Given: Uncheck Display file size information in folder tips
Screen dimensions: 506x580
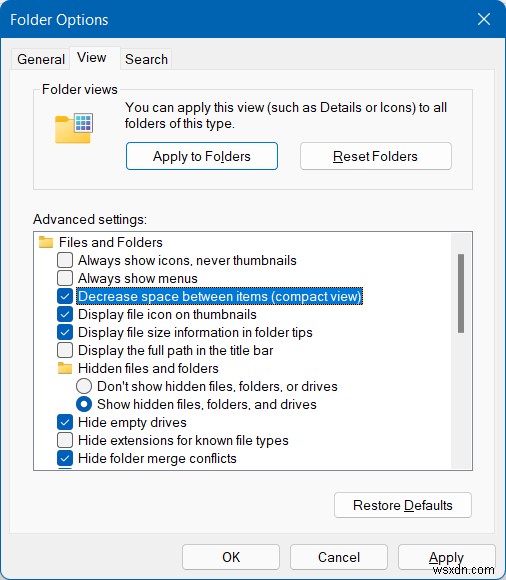Looking at the screenshot, I should pyautogui.click(x=65, y=332).
